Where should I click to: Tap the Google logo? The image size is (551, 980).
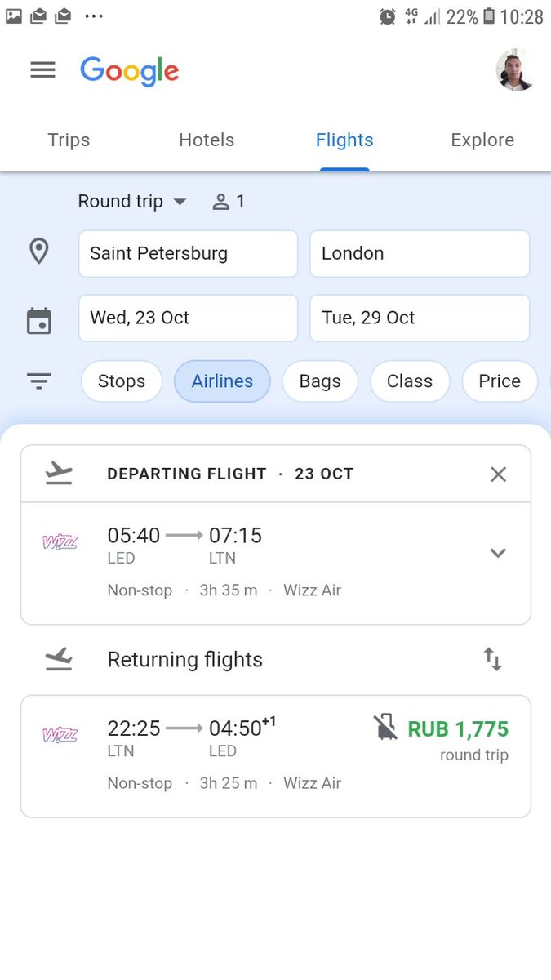click(x=129, y=71)
